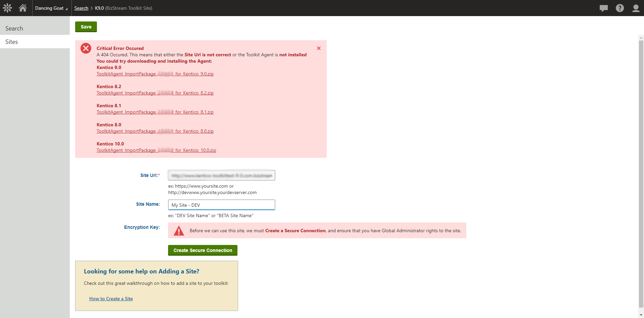This screenshot has height=318, width=644.
Task: Open the Dancing Goat site selector
Action: click(51, 8)
